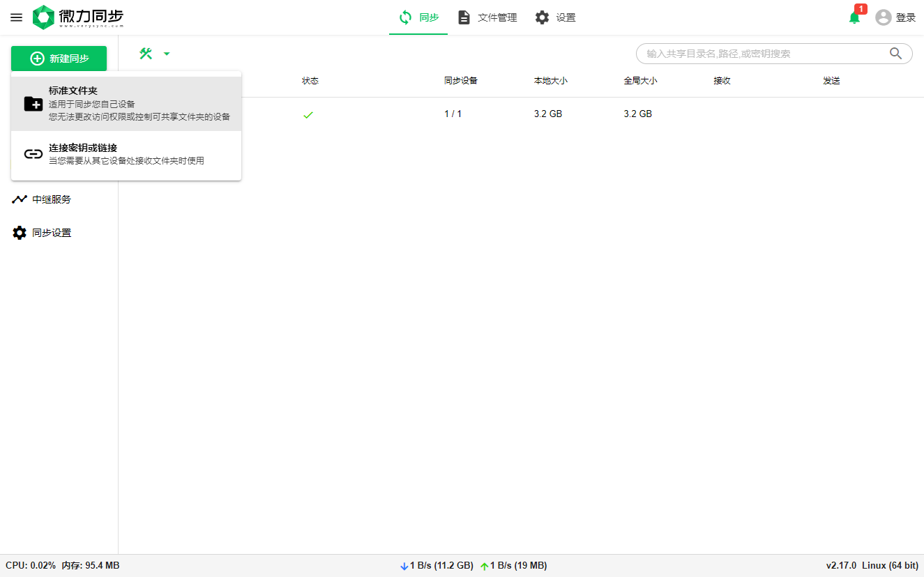Click the 中继服务 chart-line icon

point(20,199)
